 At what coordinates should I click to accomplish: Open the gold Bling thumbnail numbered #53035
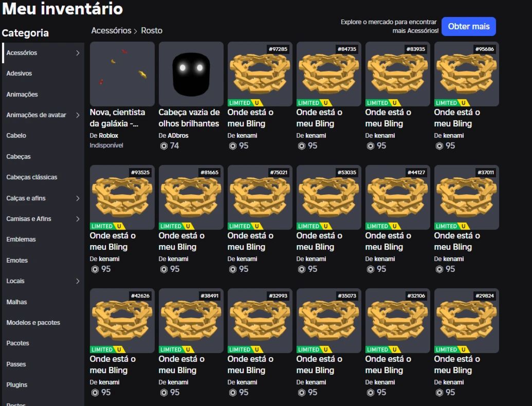(x=329, y=197)
